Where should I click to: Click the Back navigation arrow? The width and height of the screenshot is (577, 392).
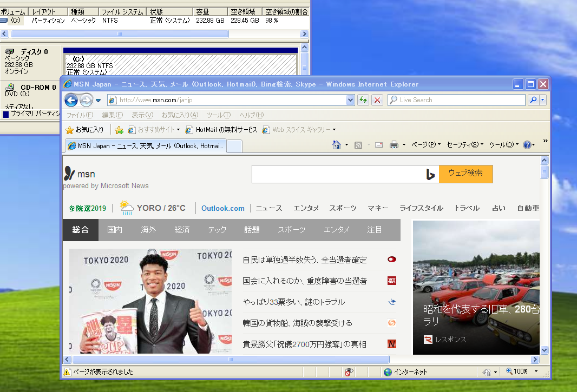coord(72,100)
